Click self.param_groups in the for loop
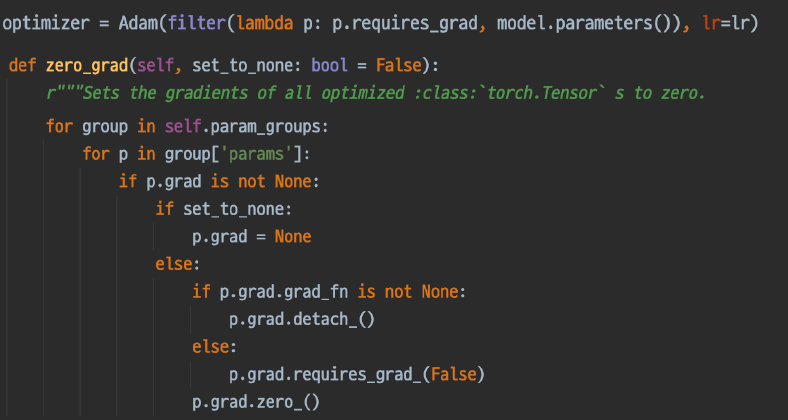The width and height of the screenshot is (788, 420). point(247,127)
